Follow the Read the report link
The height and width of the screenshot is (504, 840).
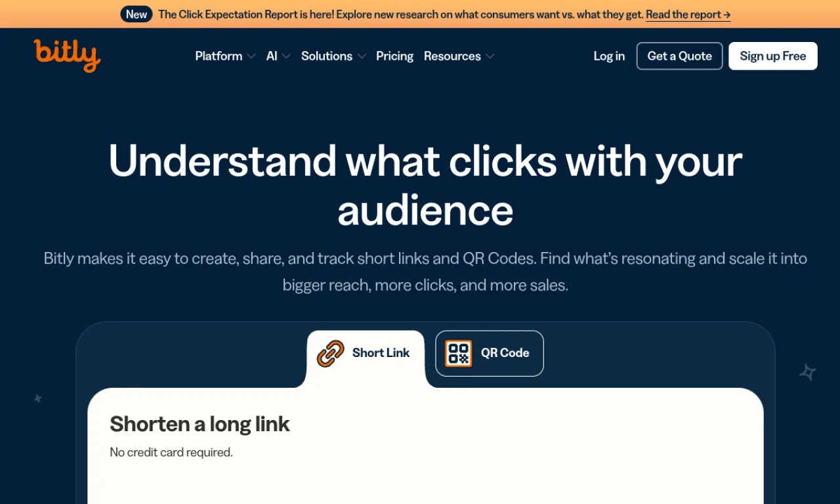pos(688,14)
